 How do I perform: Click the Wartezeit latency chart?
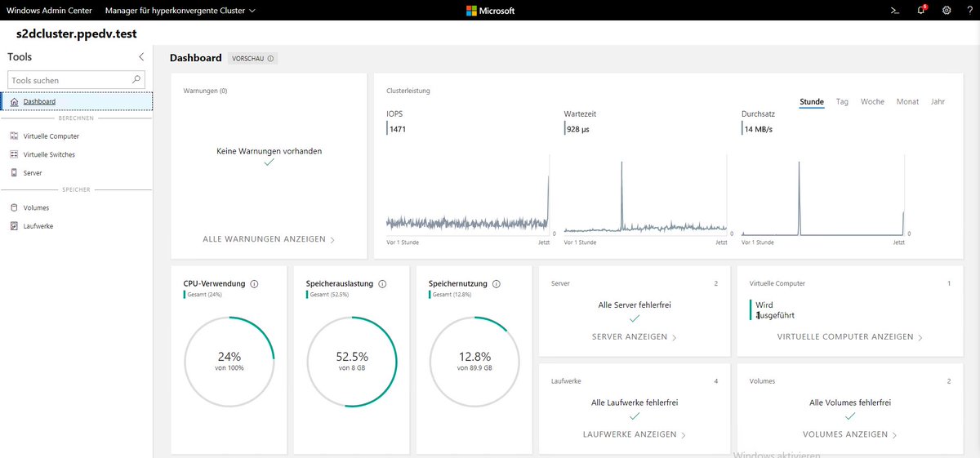645,196
